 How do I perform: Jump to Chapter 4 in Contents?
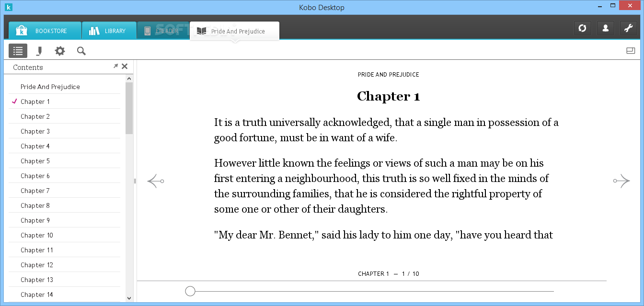point(64,146)
